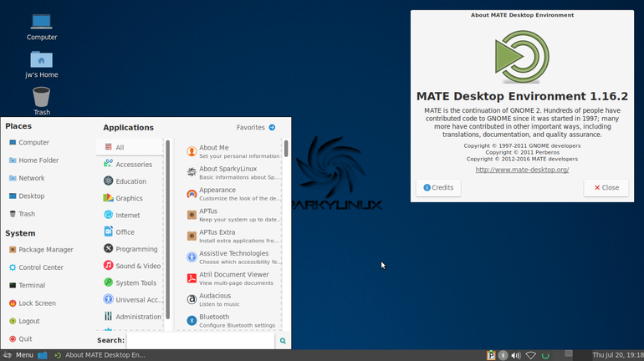Select the All applications category

pos(130,147)
